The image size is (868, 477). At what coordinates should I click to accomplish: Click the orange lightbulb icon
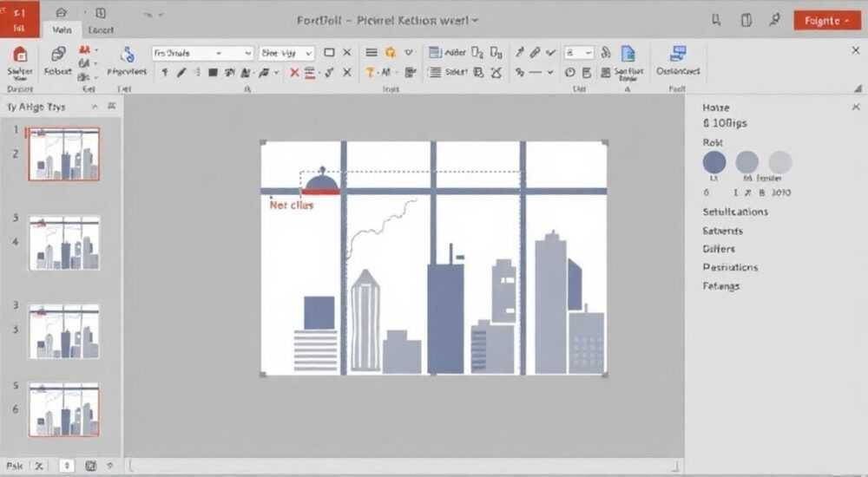(391, 53)
